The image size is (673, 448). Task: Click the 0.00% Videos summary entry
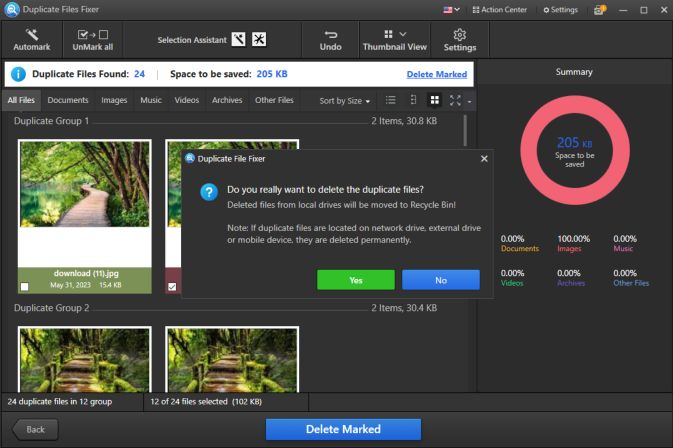coord(512,278)
